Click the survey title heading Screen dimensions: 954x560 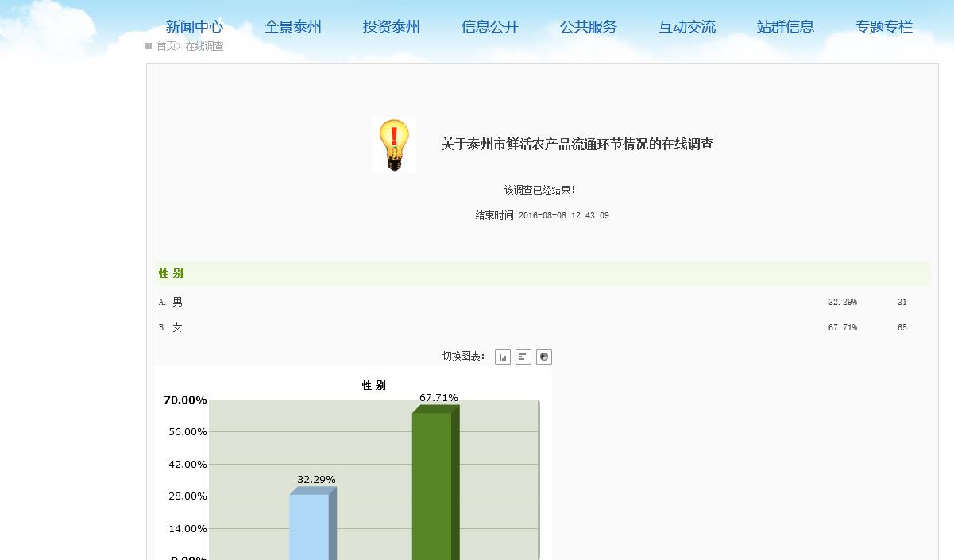[x=577, y=144]
